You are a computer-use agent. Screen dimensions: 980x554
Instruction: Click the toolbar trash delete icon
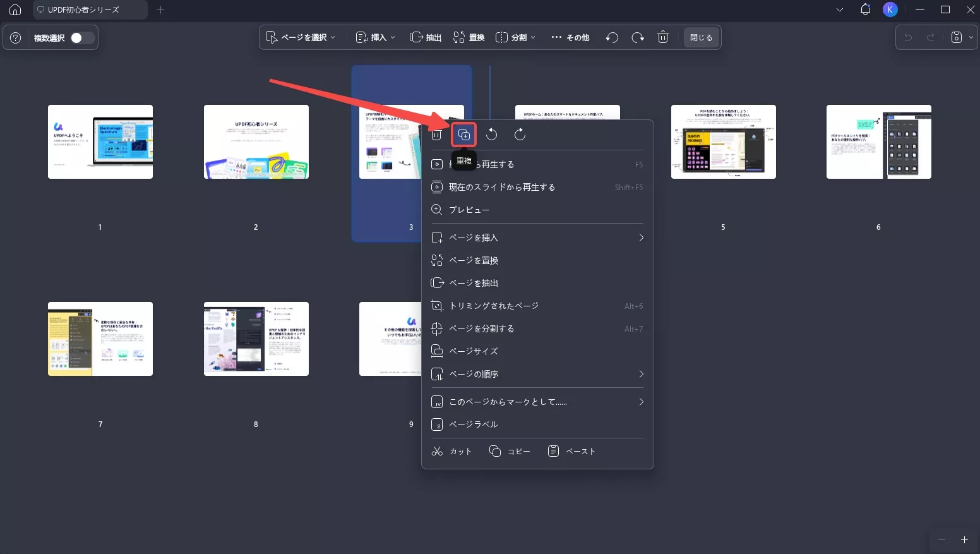coord(663,38)
